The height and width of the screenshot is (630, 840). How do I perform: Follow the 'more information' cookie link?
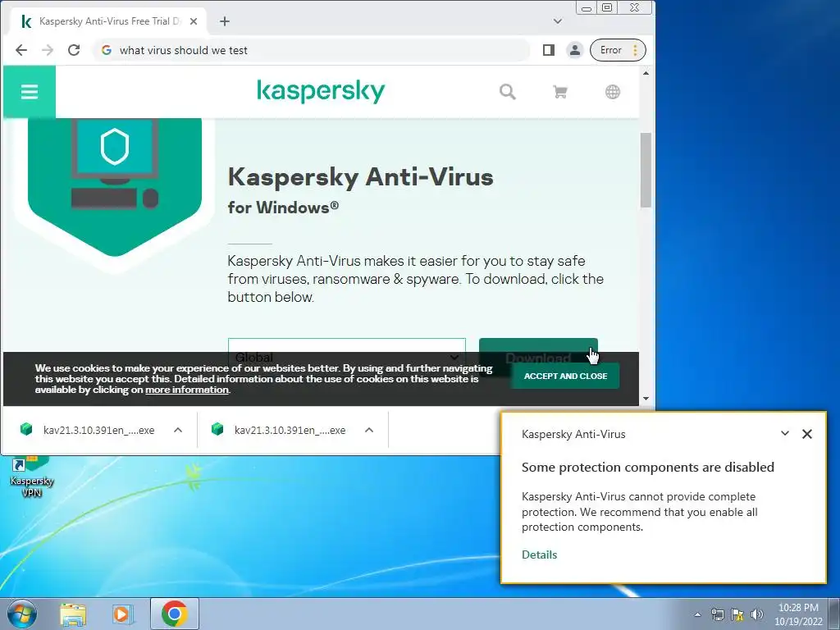187,390
